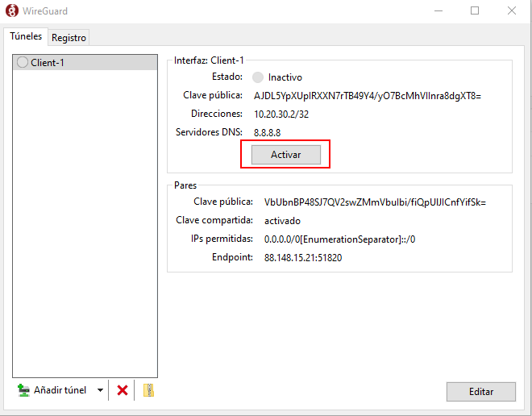The width and height of the screenshot is (532, 416).
Task: Select the Túneles tab
Action: (x=26, y=36)
